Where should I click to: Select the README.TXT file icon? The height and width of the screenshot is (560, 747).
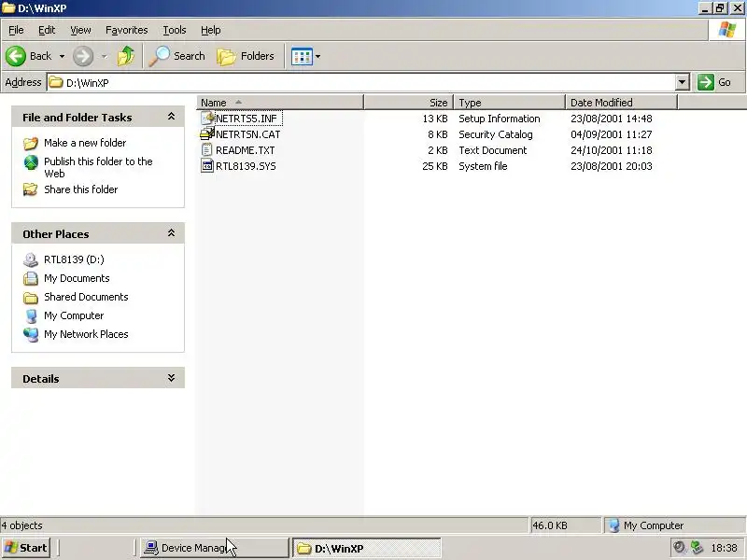206,150
